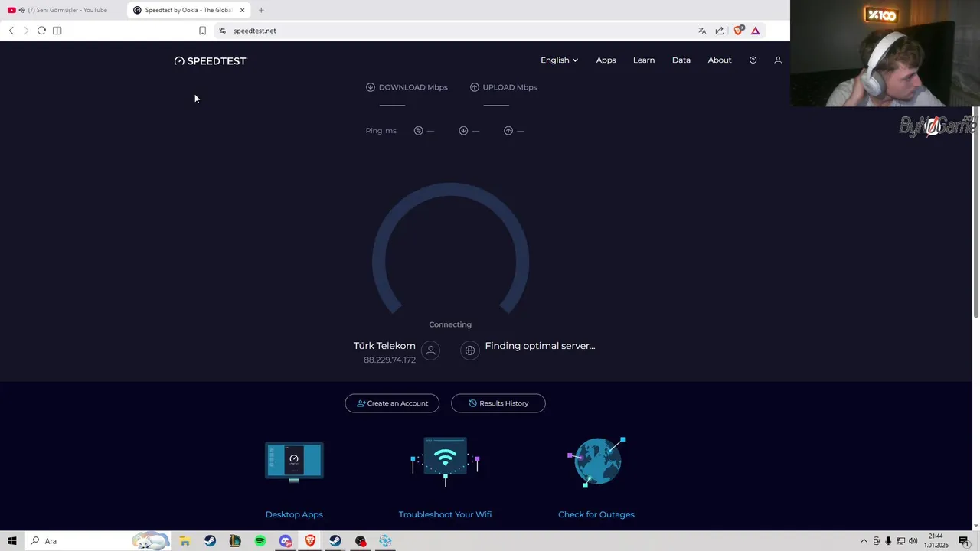Click the DOWNLOAD Mbps label
Viewport: 980px width, 551px height.
click(x=413, y=87)
